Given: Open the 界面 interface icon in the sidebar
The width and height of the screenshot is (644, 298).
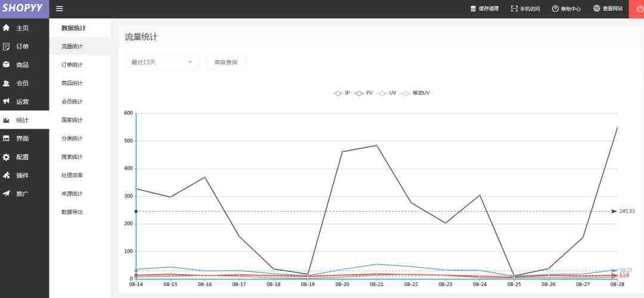Looking at the screenshot, I should click(6, 138).
